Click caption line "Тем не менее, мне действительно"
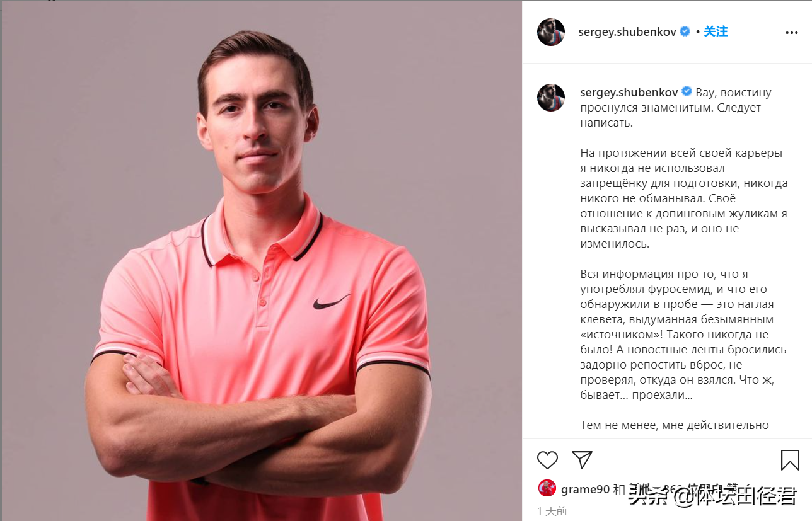The image size is (812, 521). (x=675, y=425)
